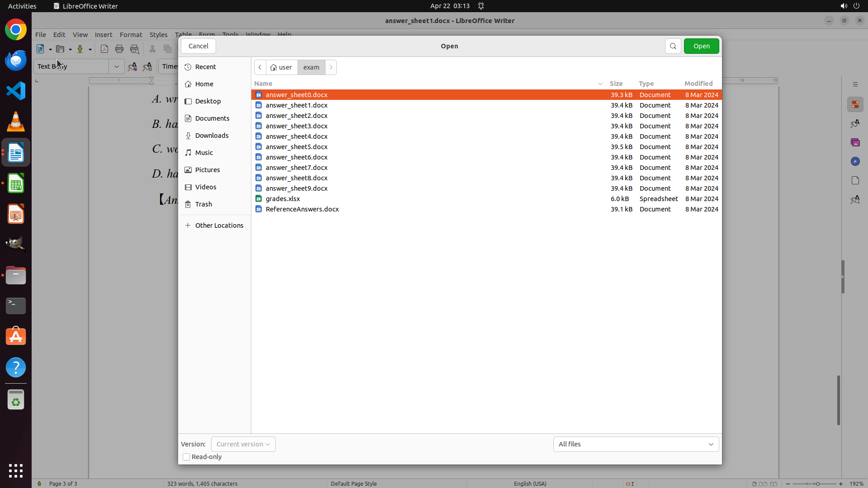Enable the Read-only checkbox
This screenshot has height=488, width=868.
pyautogui.click(x=186, y=457)
